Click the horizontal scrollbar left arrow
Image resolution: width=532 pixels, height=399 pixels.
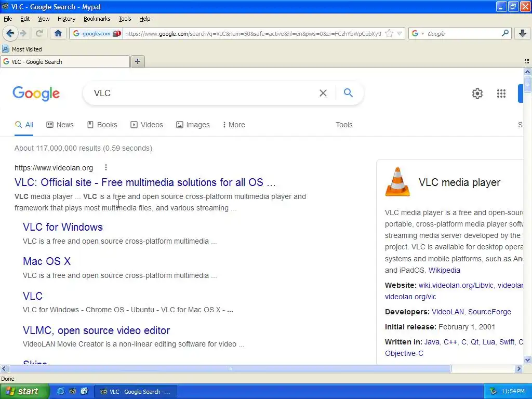[x=4, y=368]
